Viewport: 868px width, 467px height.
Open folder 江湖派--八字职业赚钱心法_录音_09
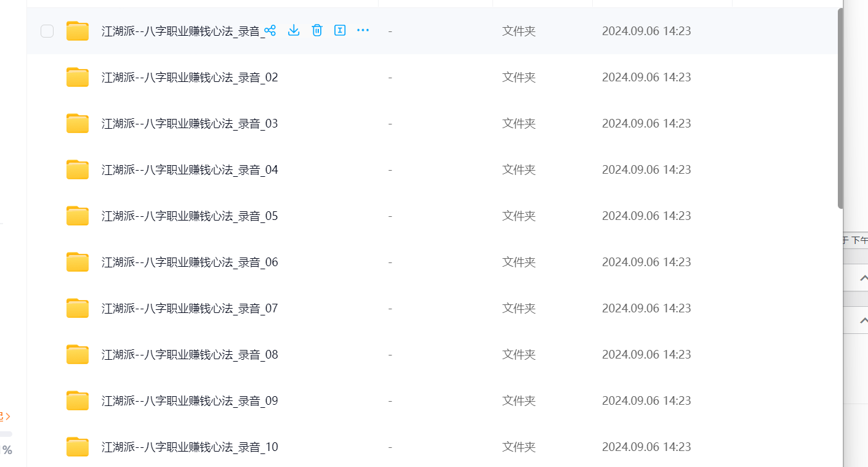click(x=190, y=400)
